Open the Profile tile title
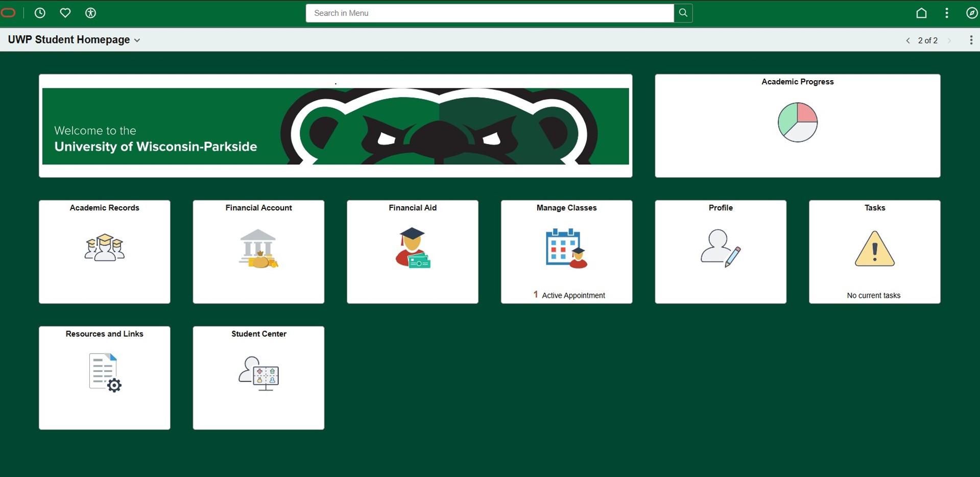Viewport: 980px width, 477px height. pyautogui.click(x=721, y=208)
